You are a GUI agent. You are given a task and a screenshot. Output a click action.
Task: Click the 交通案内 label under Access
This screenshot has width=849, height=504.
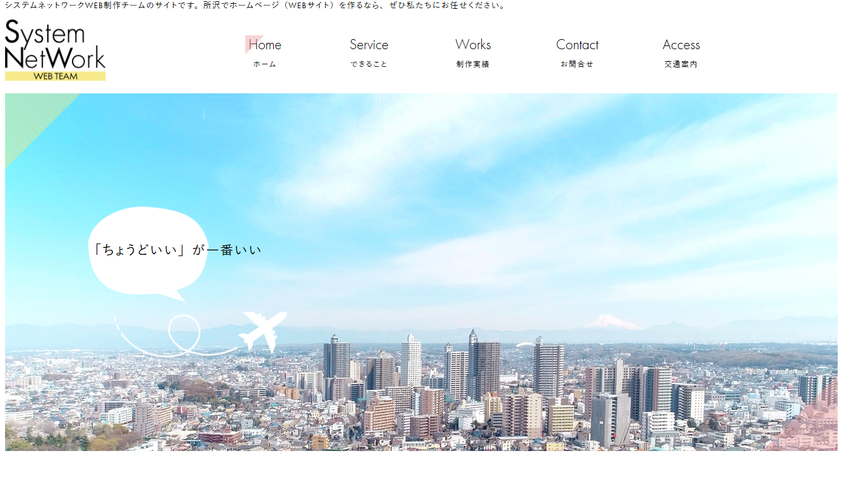coord(681,64)
